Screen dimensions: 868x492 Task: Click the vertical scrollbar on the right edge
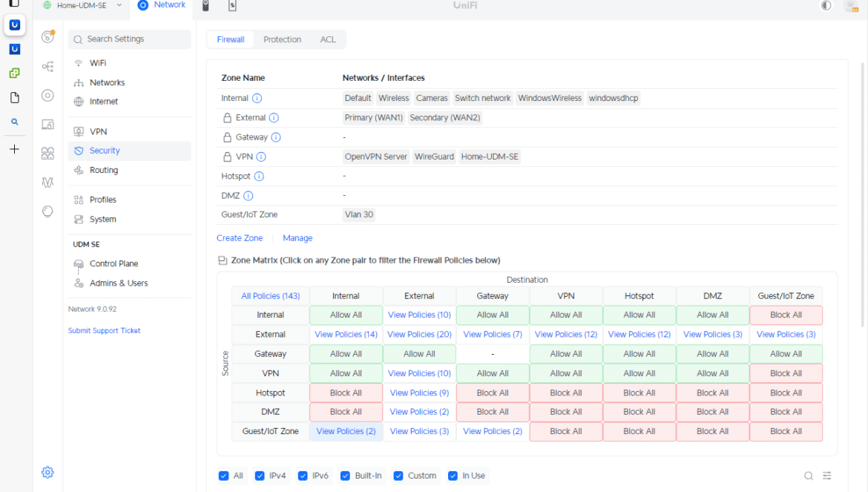(862, 194)
